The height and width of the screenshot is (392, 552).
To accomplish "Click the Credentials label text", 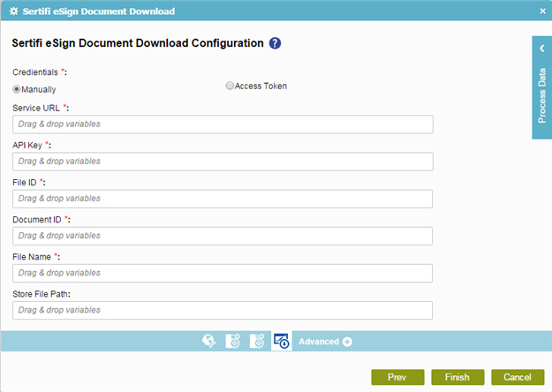I will (35, 72).
